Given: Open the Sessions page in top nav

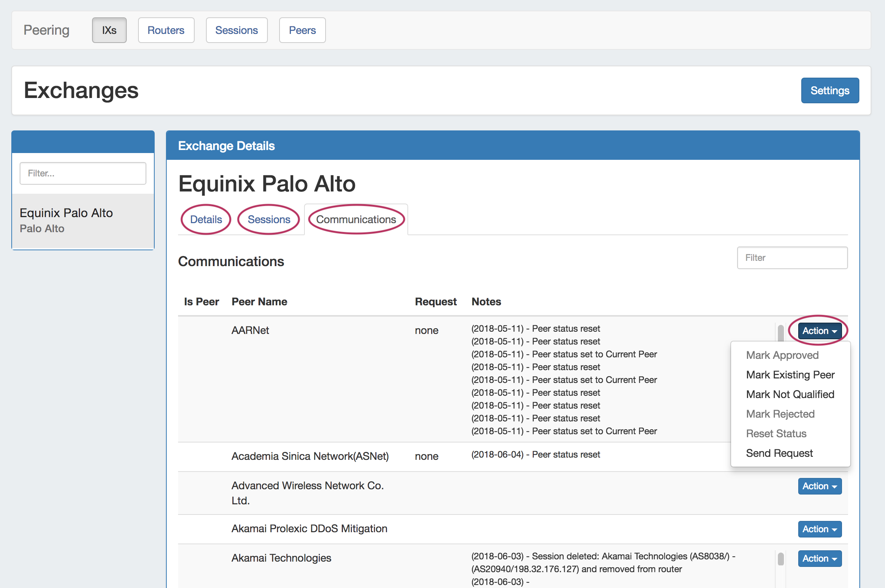Looking at the screenshot, I should click(237, 30).
